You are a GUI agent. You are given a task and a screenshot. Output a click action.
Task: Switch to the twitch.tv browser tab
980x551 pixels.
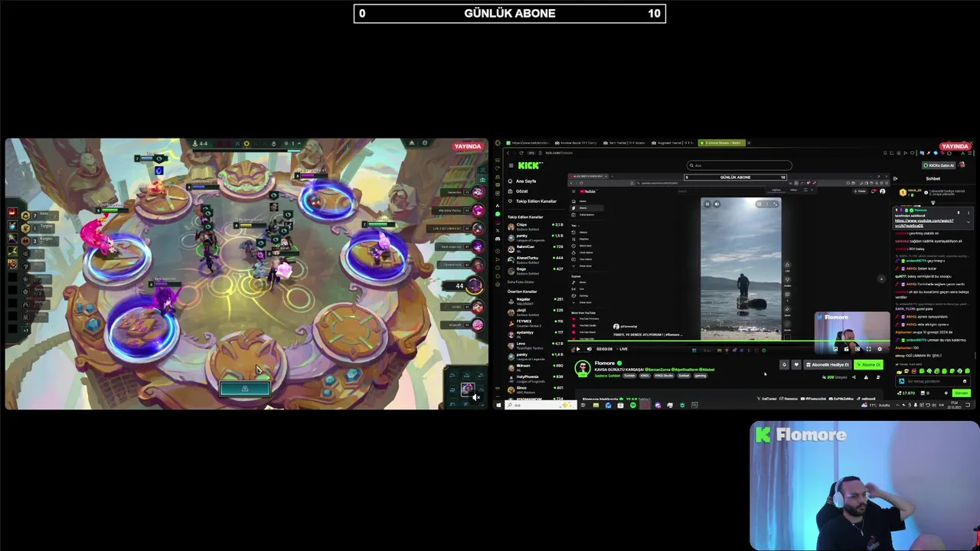click(528, 143)
